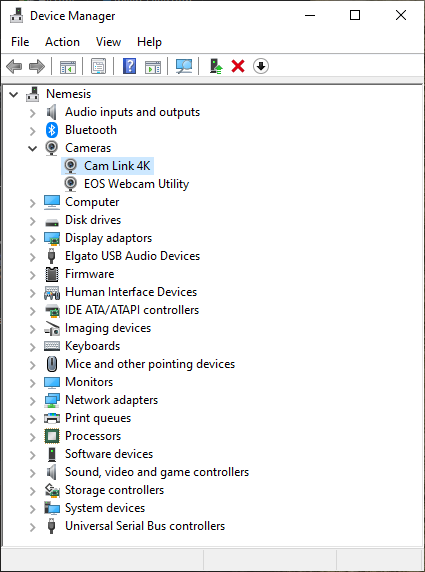Click the Forward arrow toolbar icon

37,67
